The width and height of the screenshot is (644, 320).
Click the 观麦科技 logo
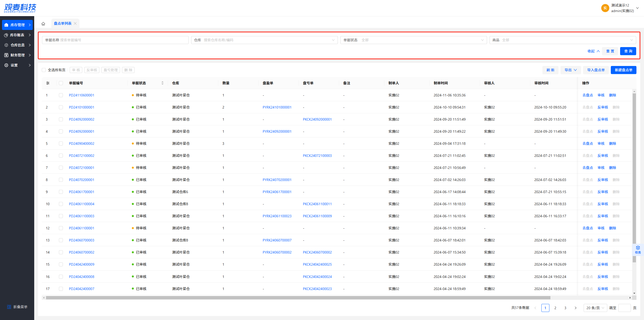[x=20, y=8]
